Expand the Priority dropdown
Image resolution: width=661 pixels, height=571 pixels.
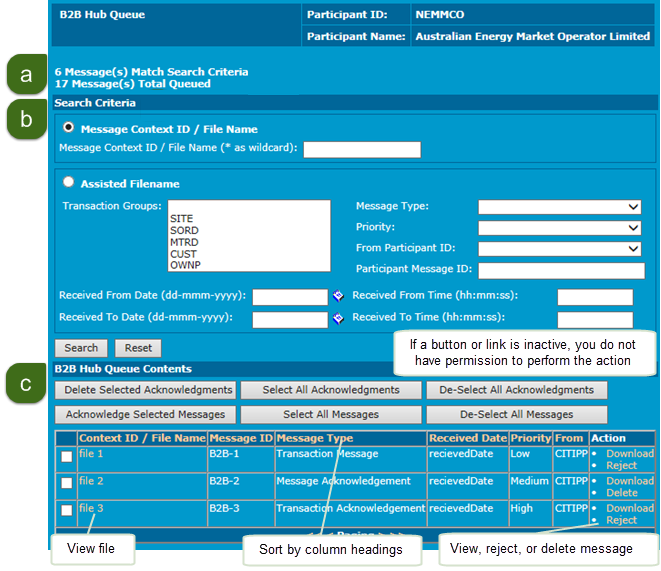(x=559, y=228)
